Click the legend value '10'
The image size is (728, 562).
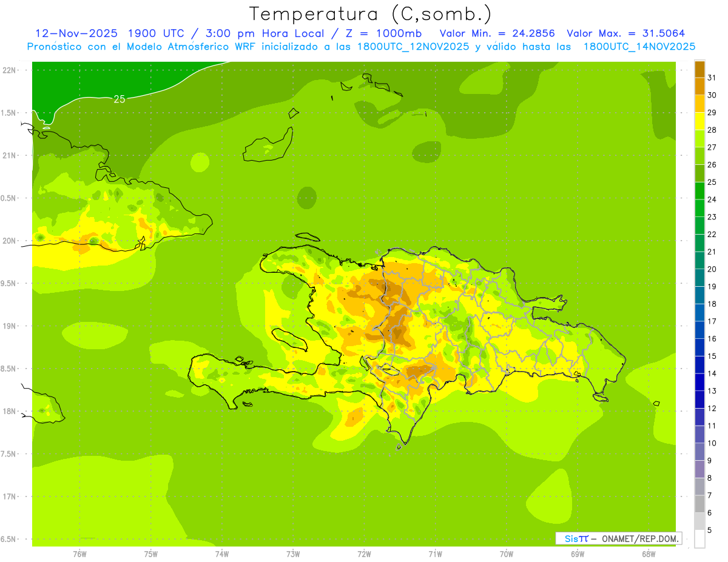pyautogui.click(x=712, y=443)
